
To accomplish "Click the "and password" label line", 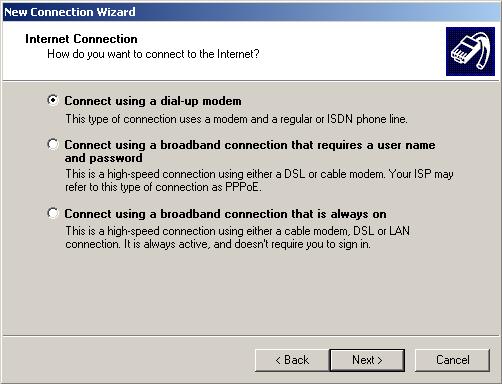I will (x=104, y=158).
